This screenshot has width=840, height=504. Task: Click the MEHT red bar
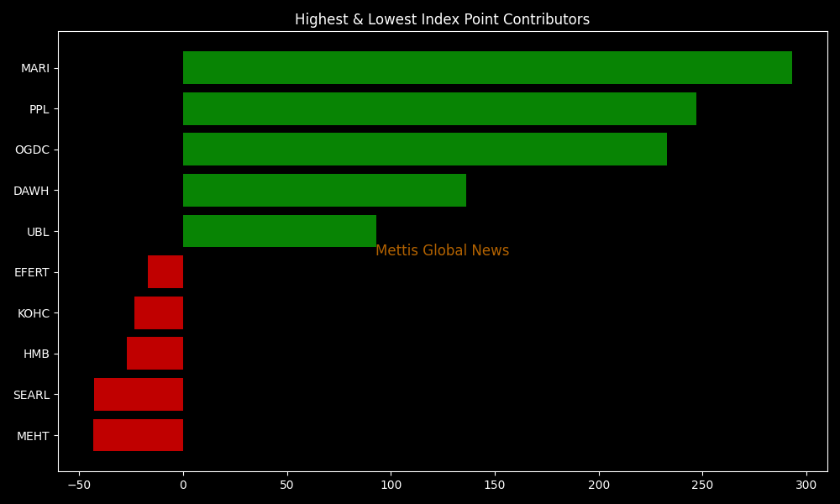click(139, 435)
